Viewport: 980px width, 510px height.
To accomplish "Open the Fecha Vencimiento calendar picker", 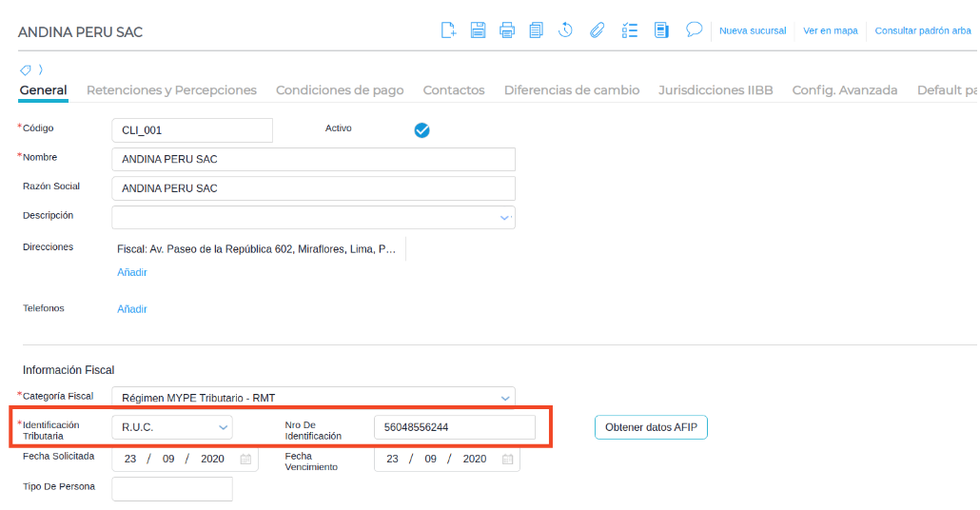I will [507, 459].
